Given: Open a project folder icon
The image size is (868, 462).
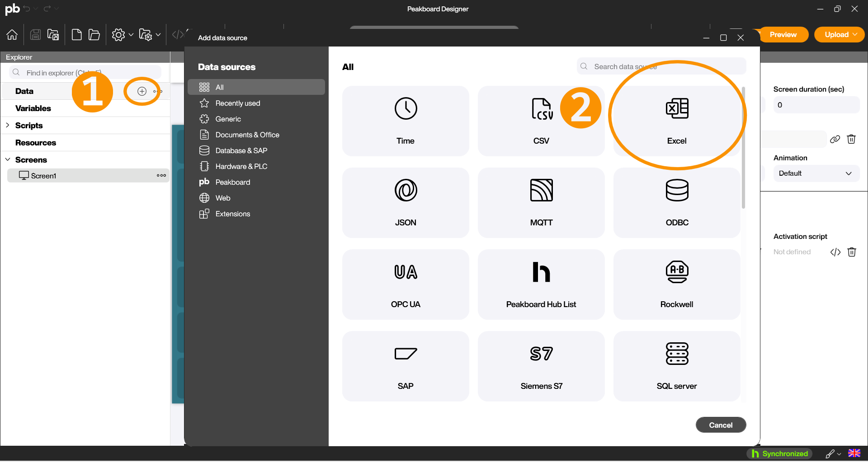Looking at the screenshot, I should click(x=94, y=35).
